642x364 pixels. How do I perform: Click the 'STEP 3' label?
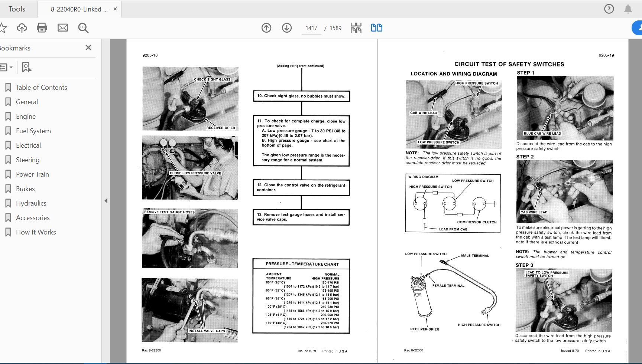524,265
